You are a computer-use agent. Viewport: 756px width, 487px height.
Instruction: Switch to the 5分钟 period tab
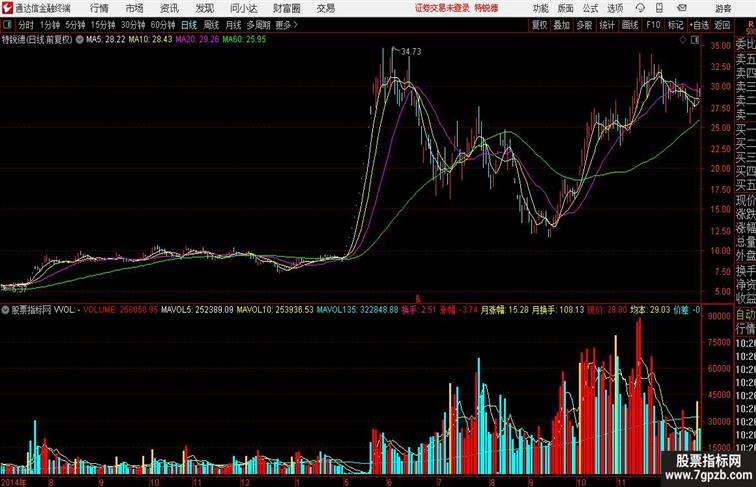pos(75,25)
